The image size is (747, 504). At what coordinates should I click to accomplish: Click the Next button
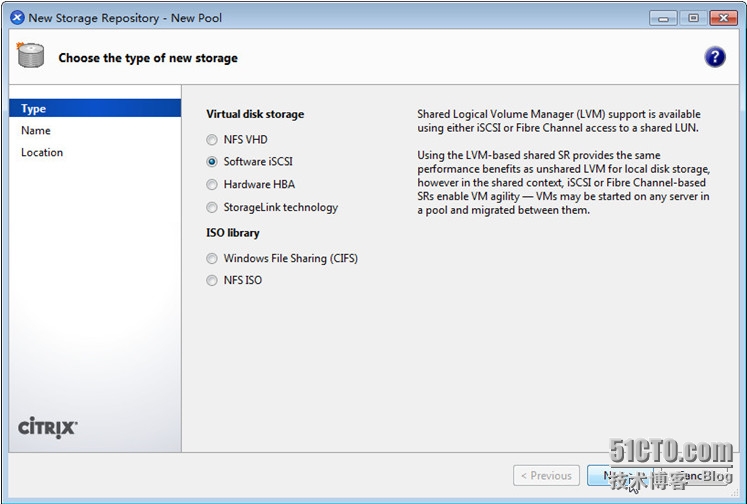tap(618, 475)
